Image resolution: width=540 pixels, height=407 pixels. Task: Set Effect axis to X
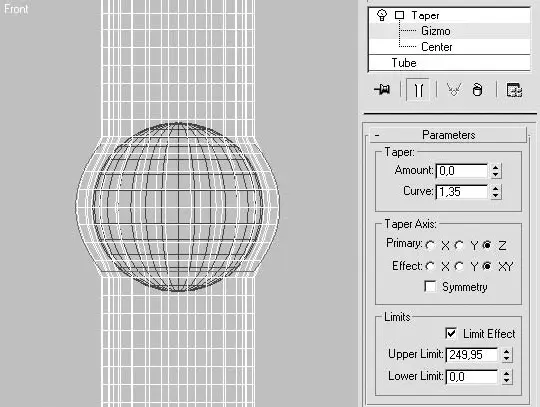coord(430,266)
